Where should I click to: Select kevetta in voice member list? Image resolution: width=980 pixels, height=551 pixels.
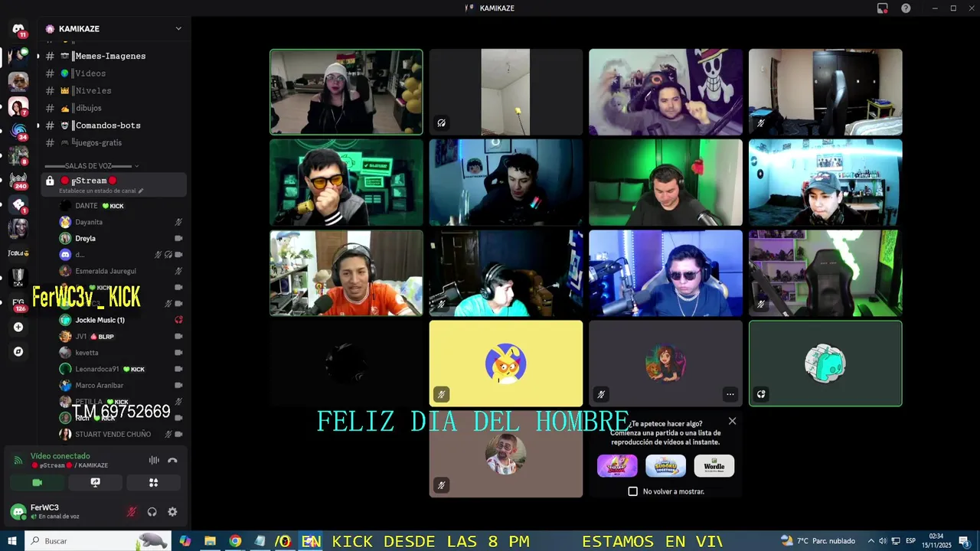121,353
